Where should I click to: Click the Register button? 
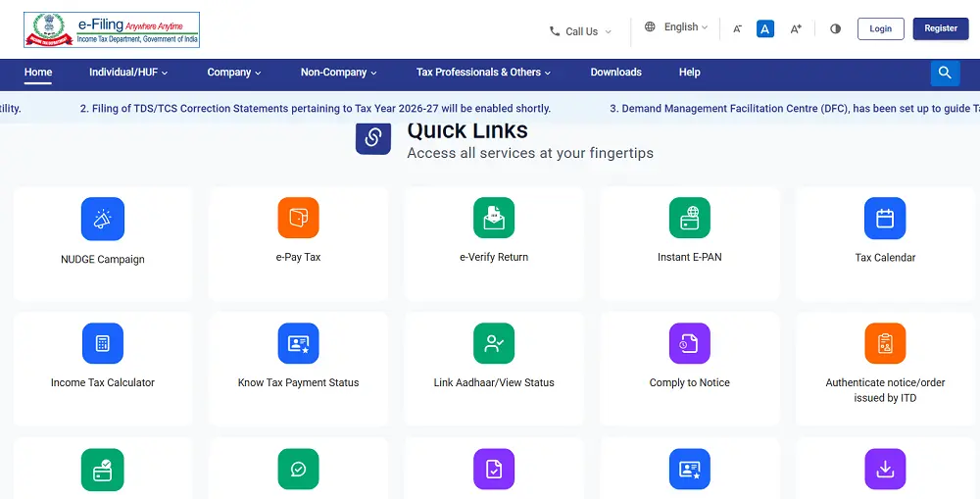coord(941,28)
